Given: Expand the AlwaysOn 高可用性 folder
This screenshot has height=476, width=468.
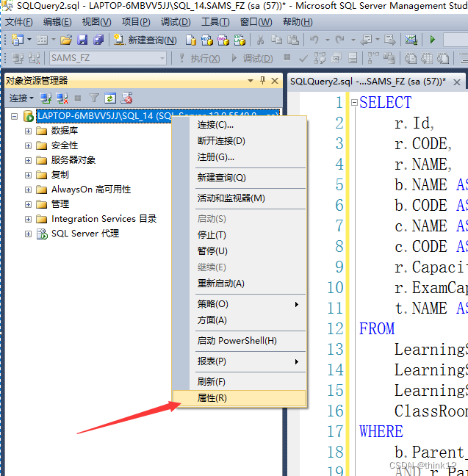Looking at the screenshot, I should coord(28,190).
